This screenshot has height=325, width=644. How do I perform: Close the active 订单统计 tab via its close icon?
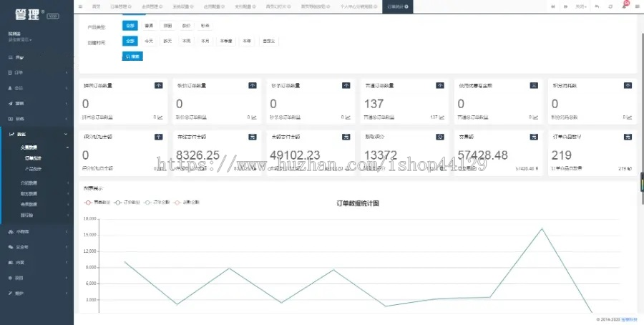pos(406,6)
